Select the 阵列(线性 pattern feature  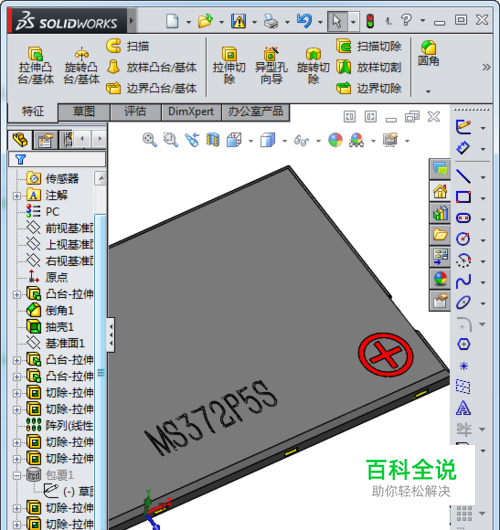pyautogui.click(x=59, y=425)
